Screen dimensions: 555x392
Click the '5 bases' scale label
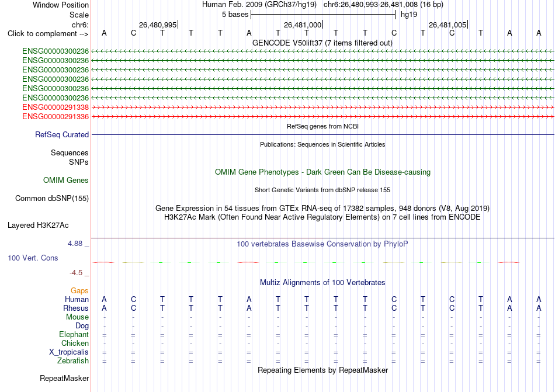click(x=235, y=15)
